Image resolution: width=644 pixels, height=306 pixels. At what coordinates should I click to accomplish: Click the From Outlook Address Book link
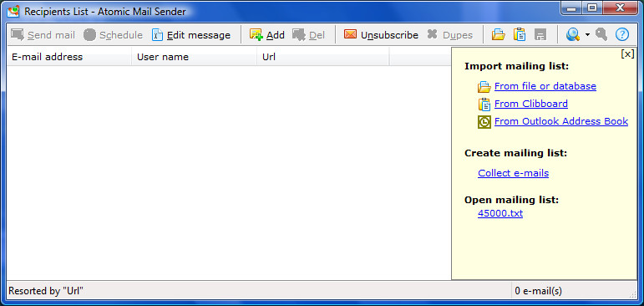click(x=561, y=121)
